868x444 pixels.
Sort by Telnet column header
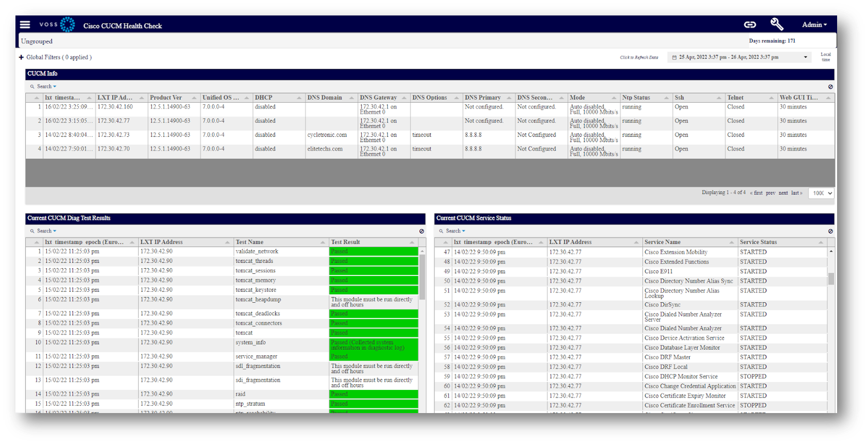[x=751, y=97]
